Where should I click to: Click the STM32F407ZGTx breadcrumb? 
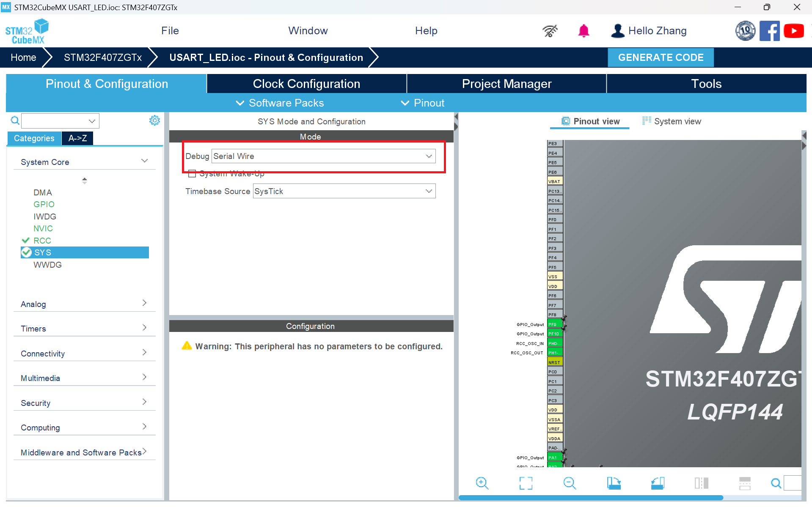(x=103, y=58)
